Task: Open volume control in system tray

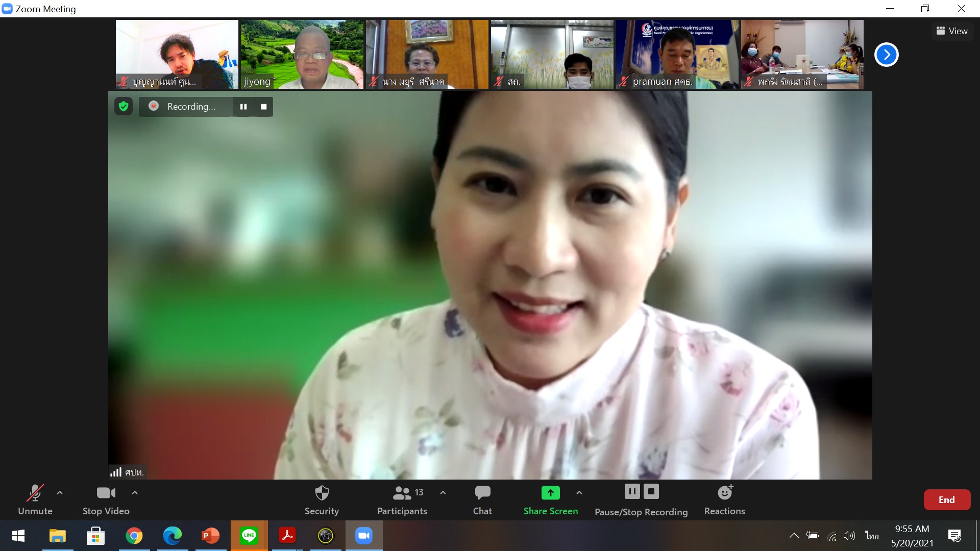Action: (x=849, y=536)
